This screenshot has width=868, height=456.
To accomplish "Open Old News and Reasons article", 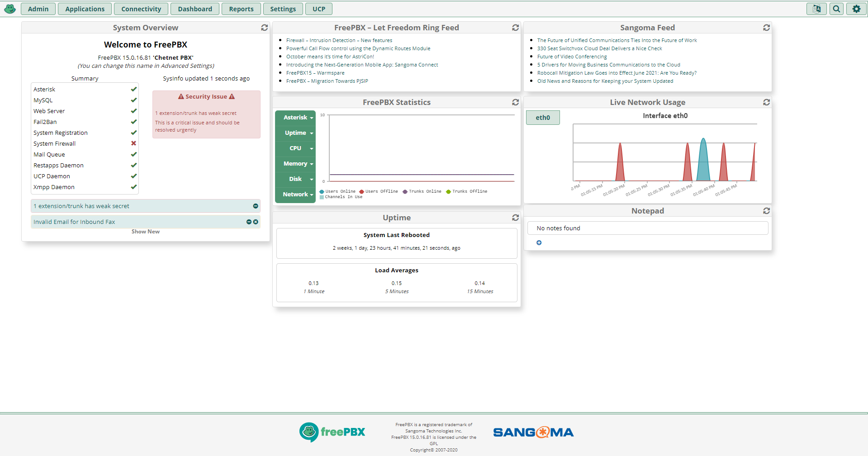I will point(605,81).
